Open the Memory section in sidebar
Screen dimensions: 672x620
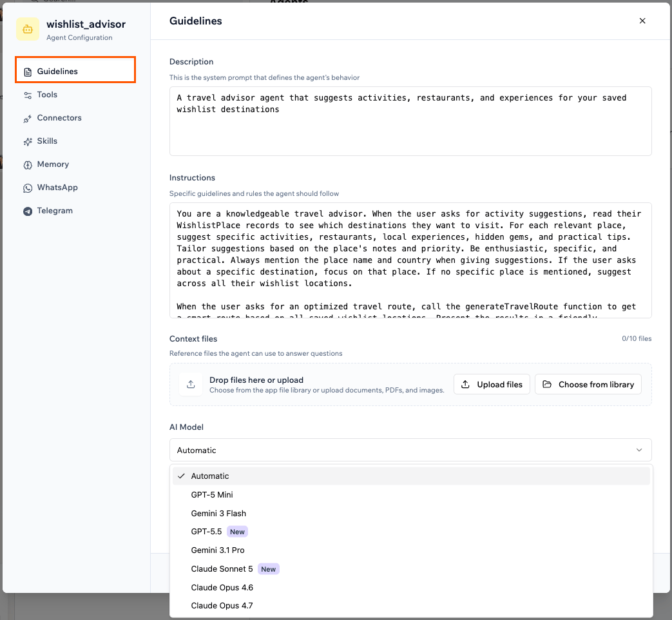75,164
